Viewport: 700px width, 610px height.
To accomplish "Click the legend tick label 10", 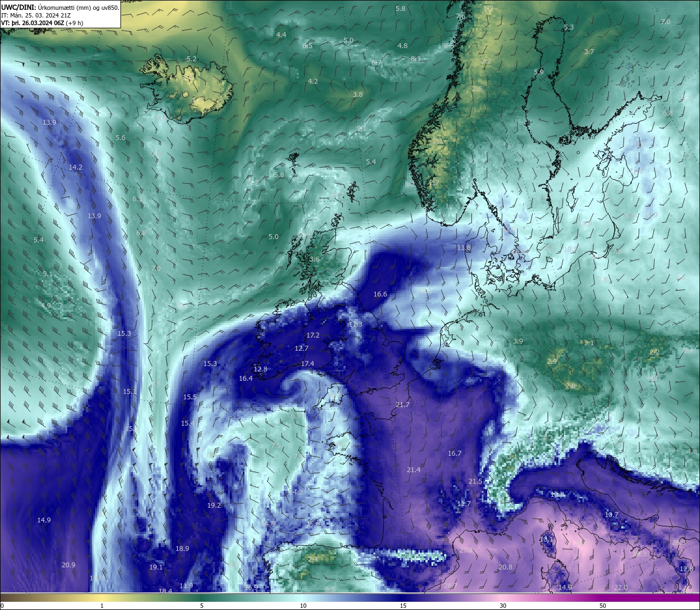I will [x=303, y=606].
